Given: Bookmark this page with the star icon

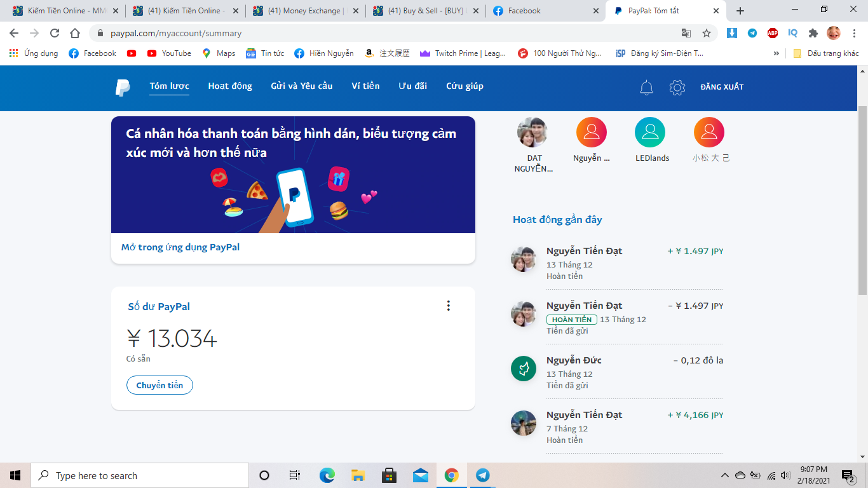Looking at the screenshot, I should 707,33.
